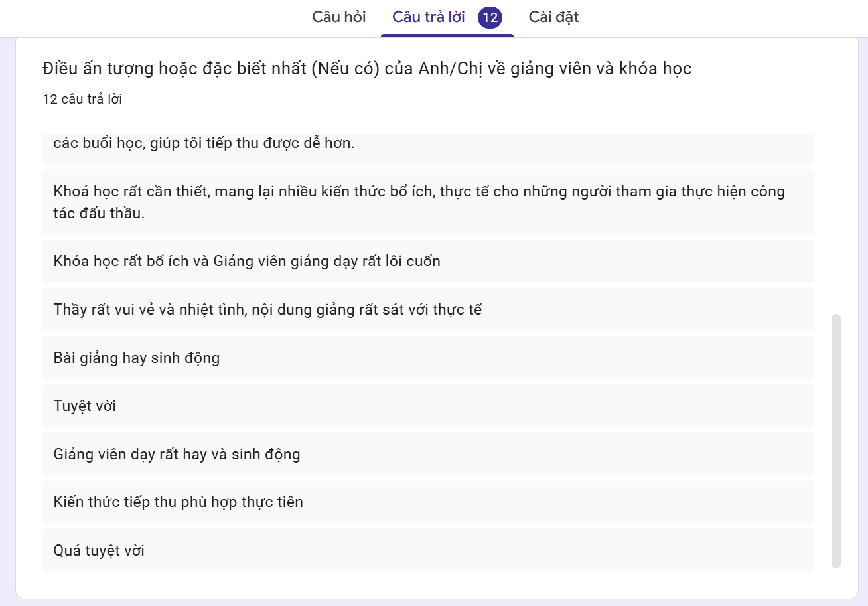Click the question title 'Điều ấn tượng hoặc đặc biệt nhất'

(366, 68)
